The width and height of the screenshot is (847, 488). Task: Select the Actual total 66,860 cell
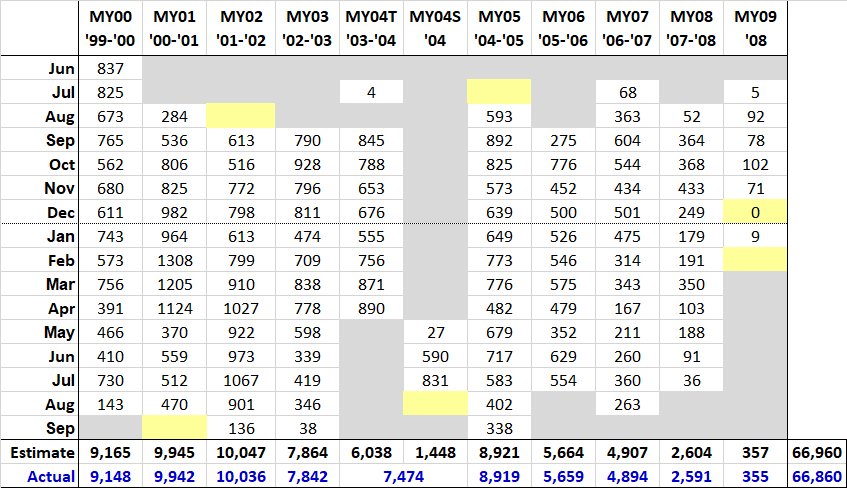817,476
